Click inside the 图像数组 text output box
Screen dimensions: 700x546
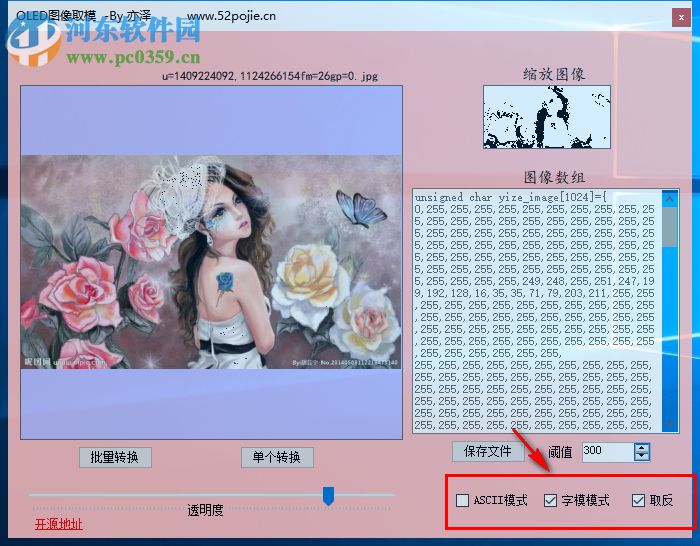537,311
